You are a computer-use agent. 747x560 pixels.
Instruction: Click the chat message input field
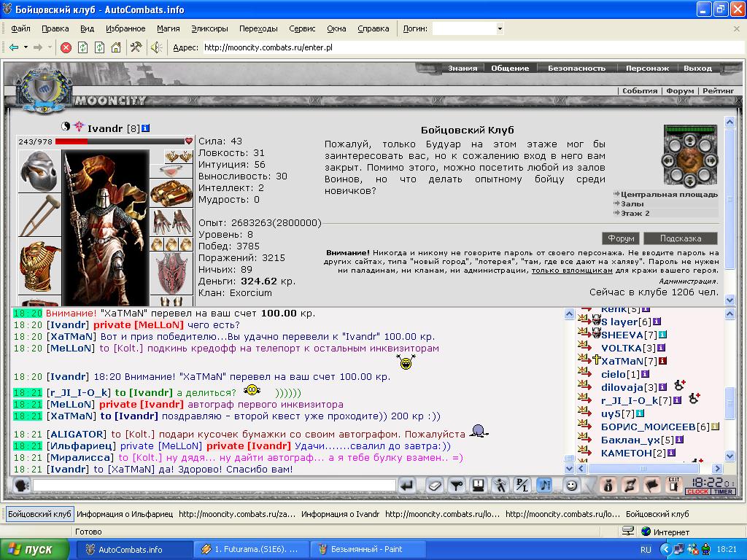(214, 485)
